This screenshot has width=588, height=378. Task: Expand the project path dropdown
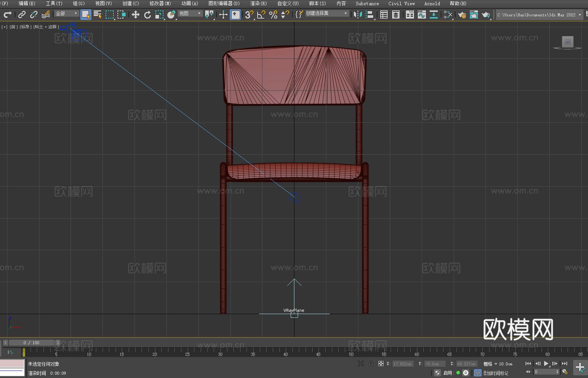(579, 15)
